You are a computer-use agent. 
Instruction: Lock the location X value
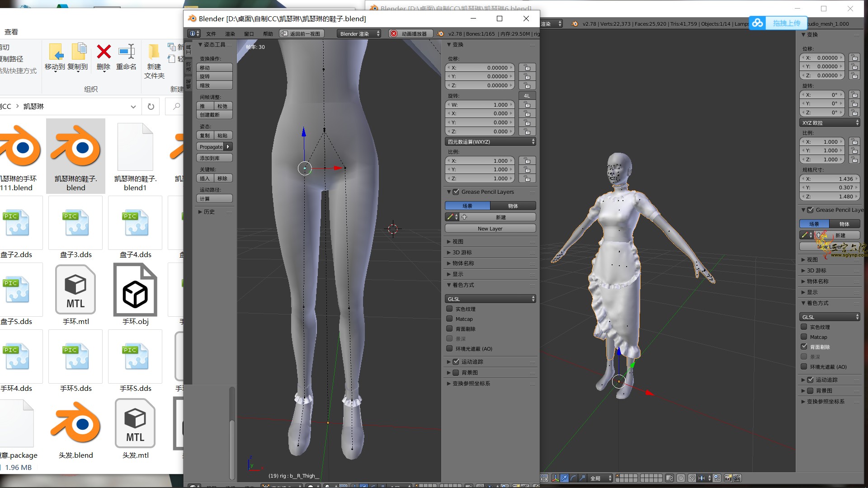click(527, 67)
